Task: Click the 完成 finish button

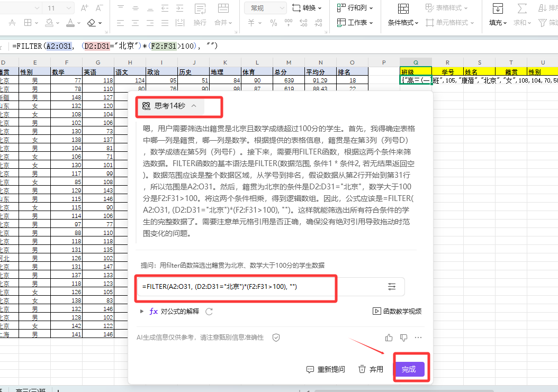Action: (410, 369)
